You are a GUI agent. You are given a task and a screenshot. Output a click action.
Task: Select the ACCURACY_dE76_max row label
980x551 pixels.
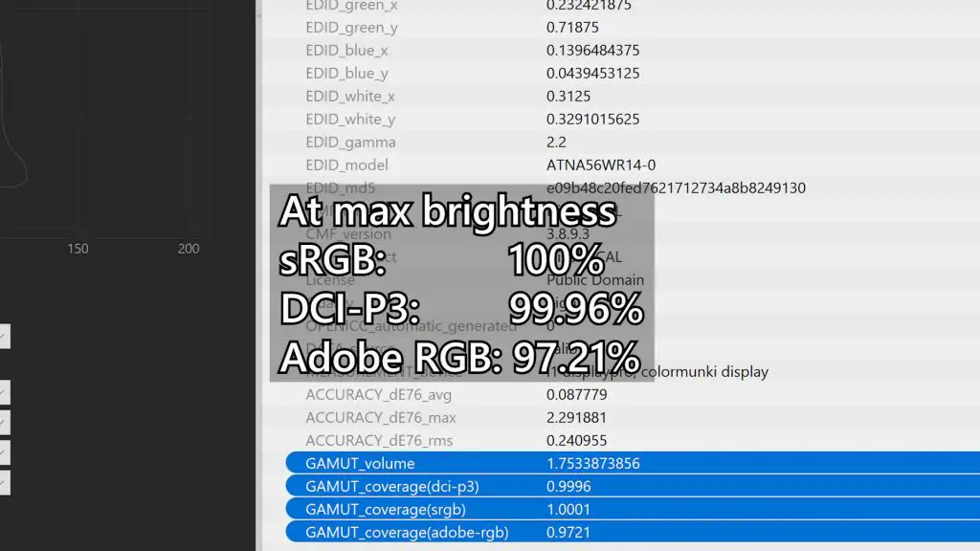pyautogui.click(x=380, y=418)
